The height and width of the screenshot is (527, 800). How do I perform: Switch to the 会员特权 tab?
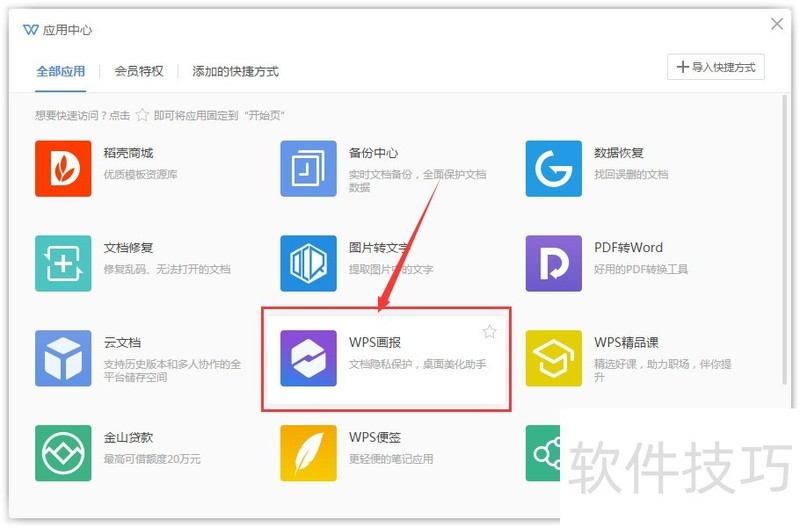(x=139, y=71)
